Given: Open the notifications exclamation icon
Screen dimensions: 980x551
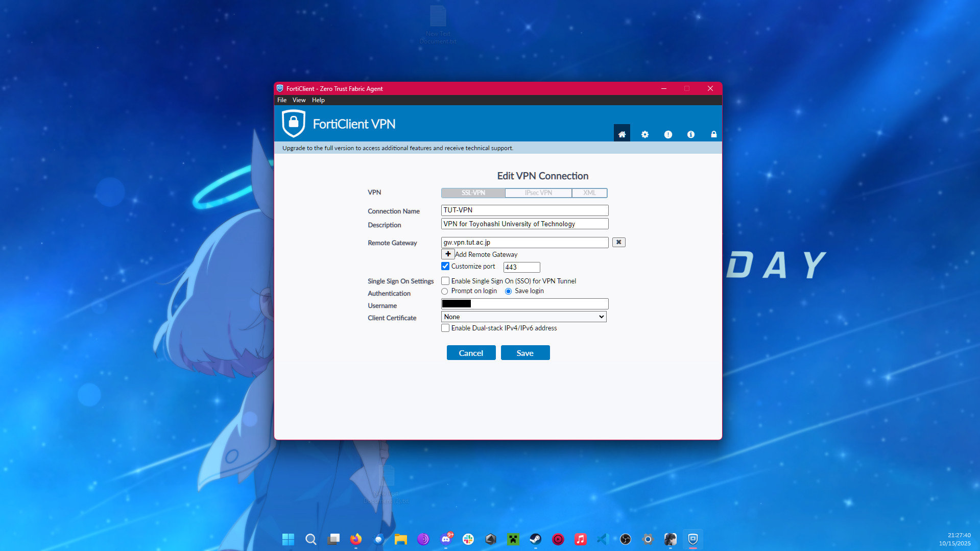Looking at the screenshot, I should [x=668, y=134].
